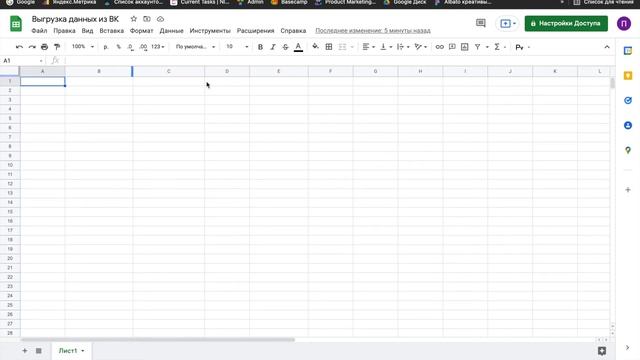Toggle strikethrough formatting

coord(286,47)
